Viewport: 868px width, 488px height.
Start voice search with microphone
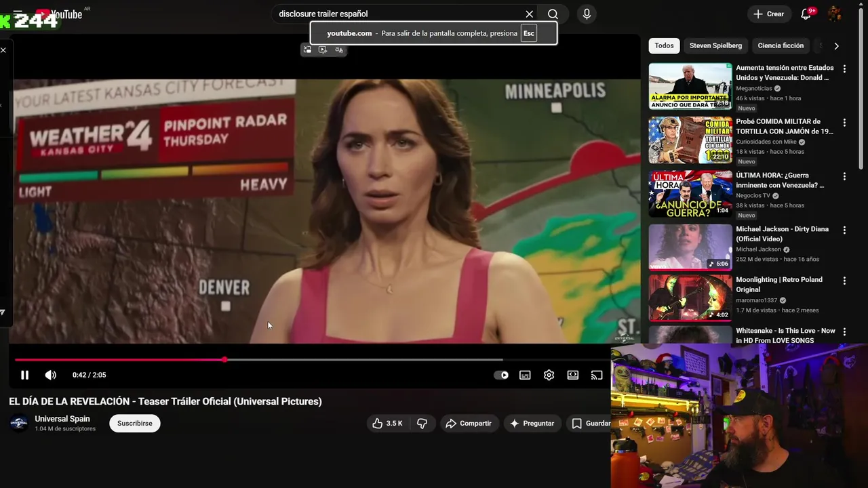coord(587,14)
